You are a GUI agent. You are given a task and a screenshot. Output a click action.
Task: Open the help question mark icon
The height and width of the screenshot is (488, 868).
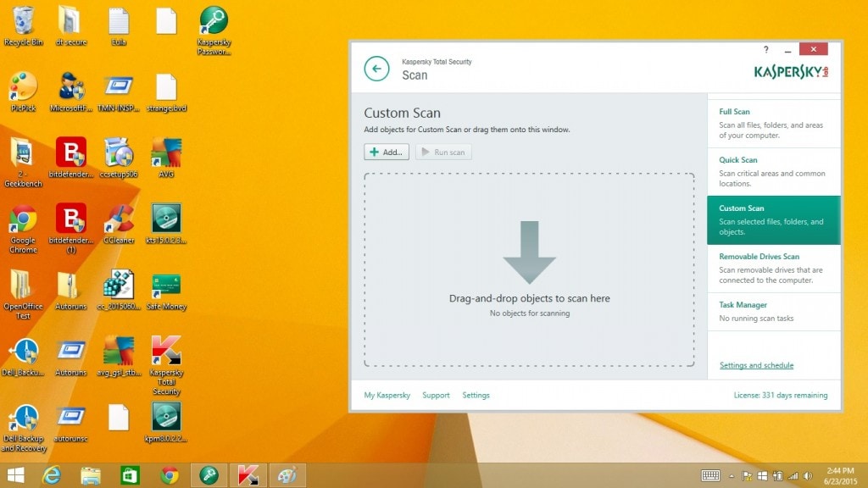[766, 49]
